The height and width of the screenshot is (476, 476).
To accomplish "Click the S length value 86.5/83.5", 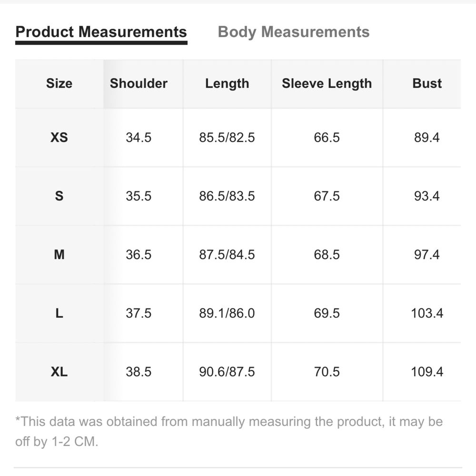I will (x=227, y=196).
